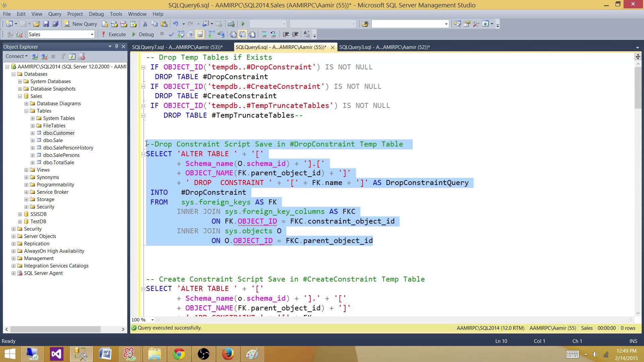The height and width of the screenshot is (362, 644).
Task: Increase indent of selected code
Action: point(295,34)
